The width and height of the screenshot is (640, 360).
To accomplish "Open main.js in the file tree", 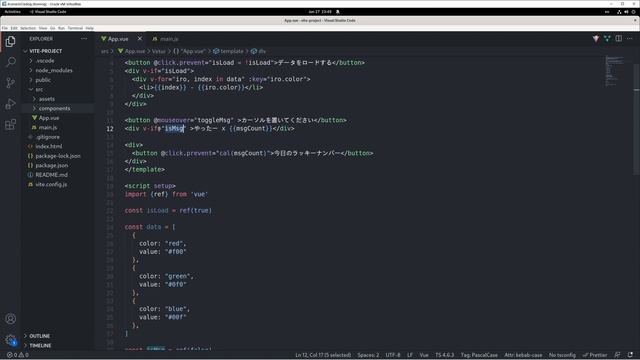I will (48, 127).
